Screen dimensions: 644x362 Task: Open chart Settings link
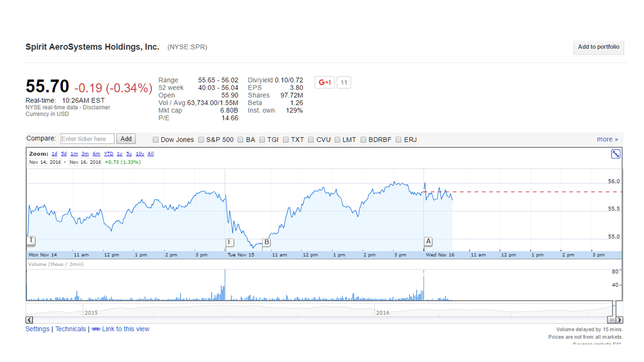click(x=37, y=329)
